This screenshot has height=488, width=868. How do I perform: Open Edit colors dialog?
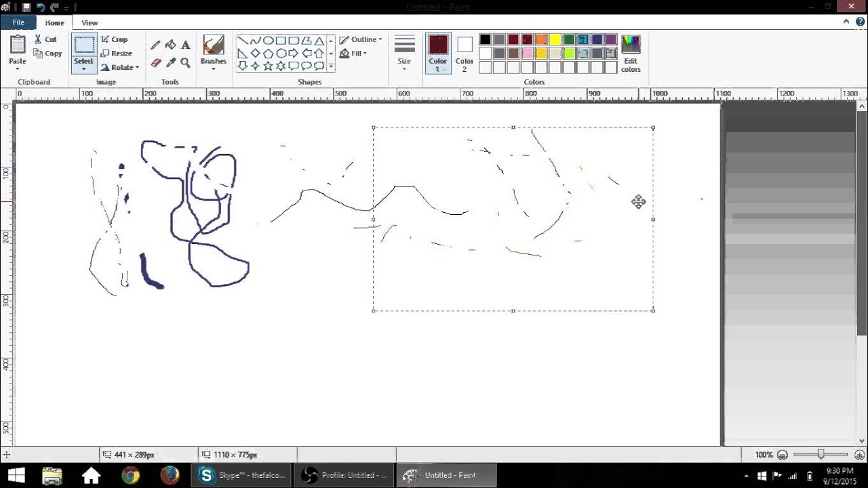tap(631, 54)
